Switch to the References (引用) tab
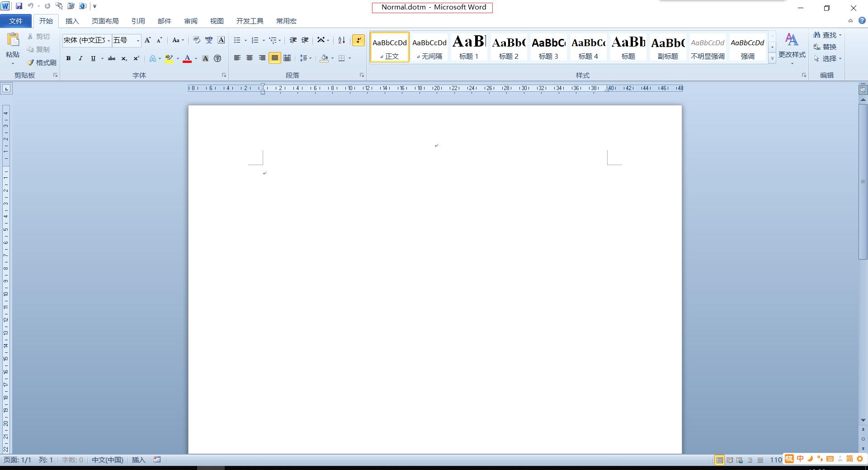This screenshot has width=868, height=470. pos(138,21)
